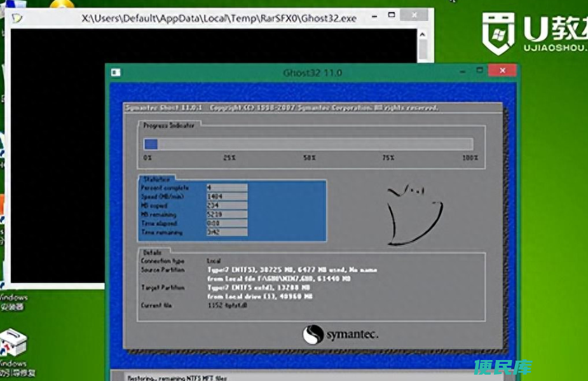Minimize the Ghost32 11.0 window
The height and width of the screenshot is (381, 588).
point(463,71)
